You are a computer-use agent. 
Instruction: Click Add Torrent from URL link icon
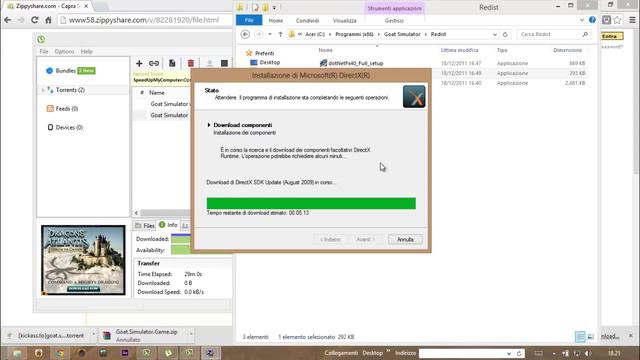coord(154,63)
